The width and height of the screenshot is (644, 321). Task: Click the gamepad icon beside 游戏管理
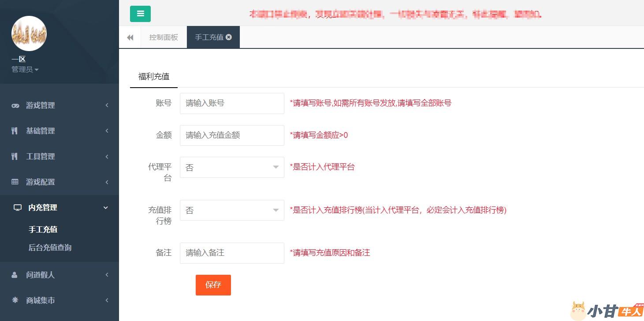coord(15,106)
